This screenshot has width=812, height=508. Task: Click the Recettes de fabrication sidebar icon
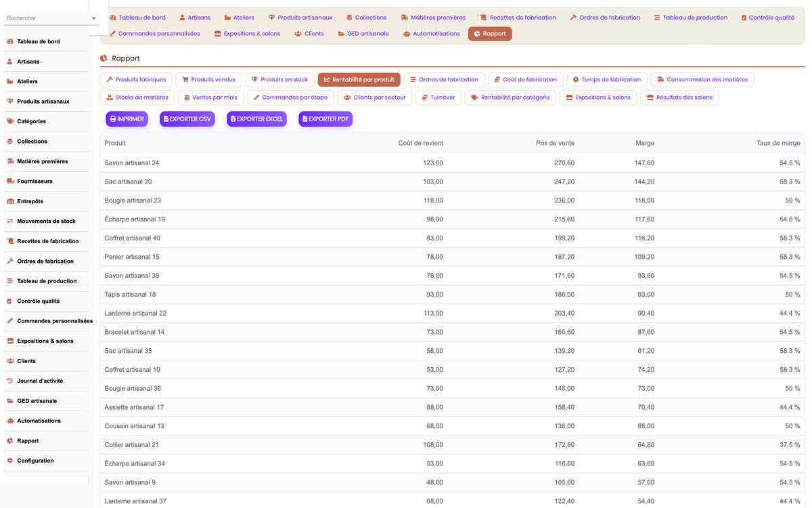10,241
